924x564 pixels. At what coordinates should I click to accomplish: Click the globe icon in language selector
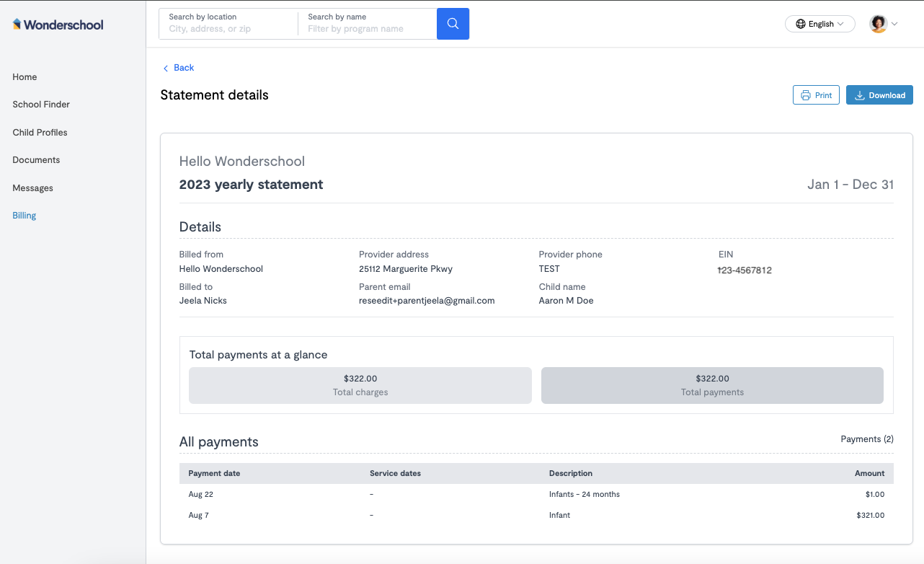(x=800, y=24)
